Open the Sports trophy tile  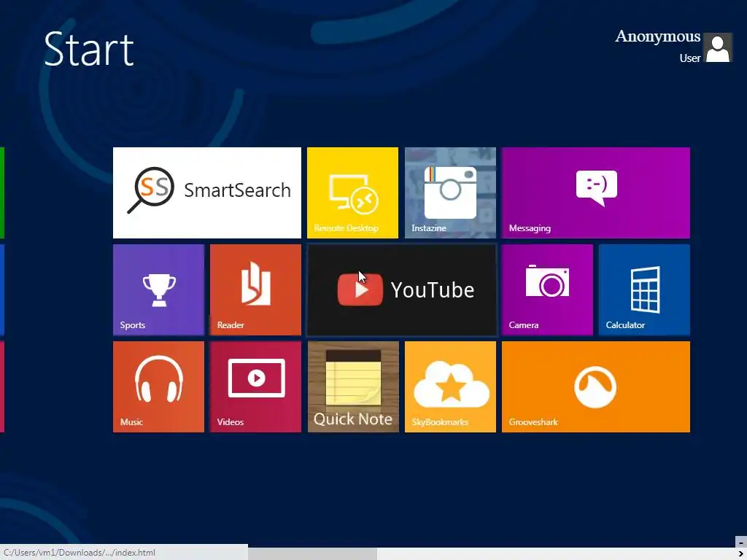point(158,289)
